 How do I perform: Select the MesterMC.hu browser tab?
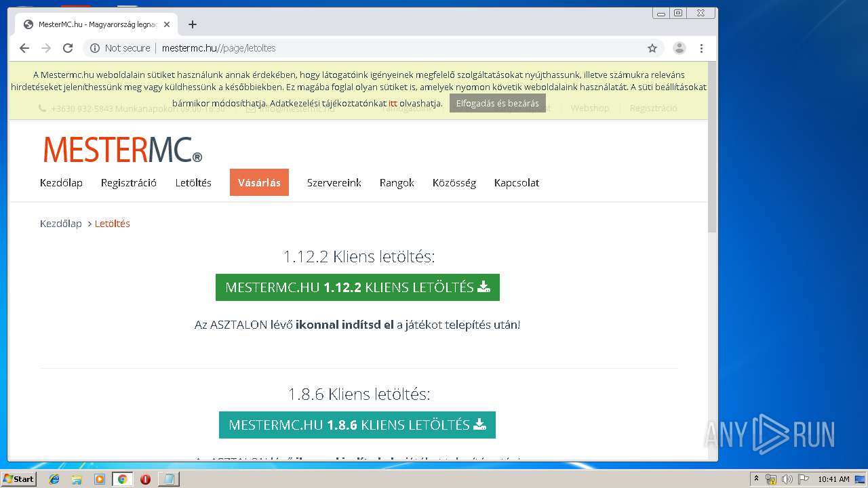point(95,24)
